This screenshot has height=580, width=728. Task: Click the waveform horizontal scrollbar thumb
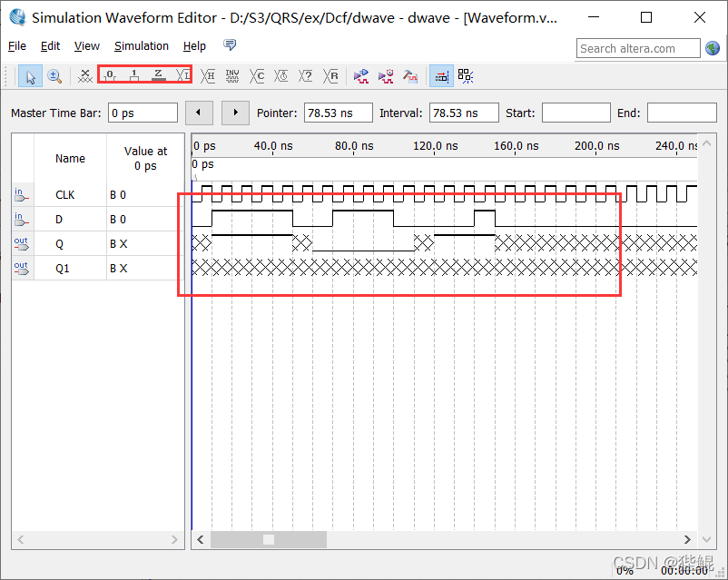[x=269, y=539]
